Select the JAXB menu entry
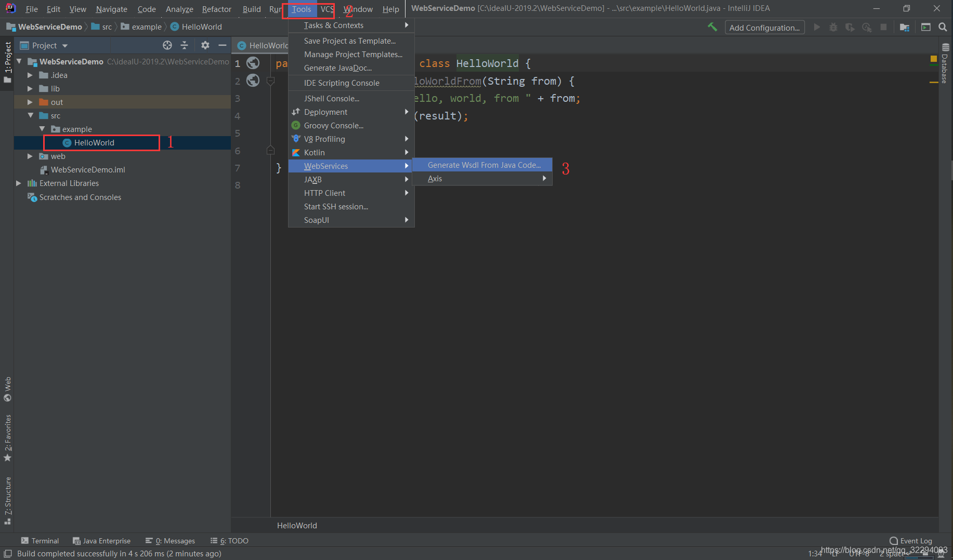 pyautogui.click(x=351, y=179)
